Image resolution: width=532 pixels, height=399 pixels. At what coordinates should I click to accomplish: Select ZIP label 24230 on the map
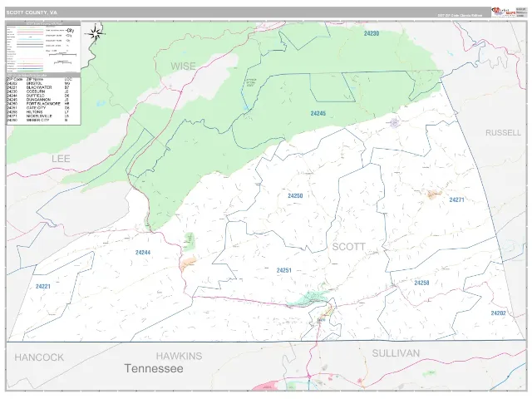372,33
